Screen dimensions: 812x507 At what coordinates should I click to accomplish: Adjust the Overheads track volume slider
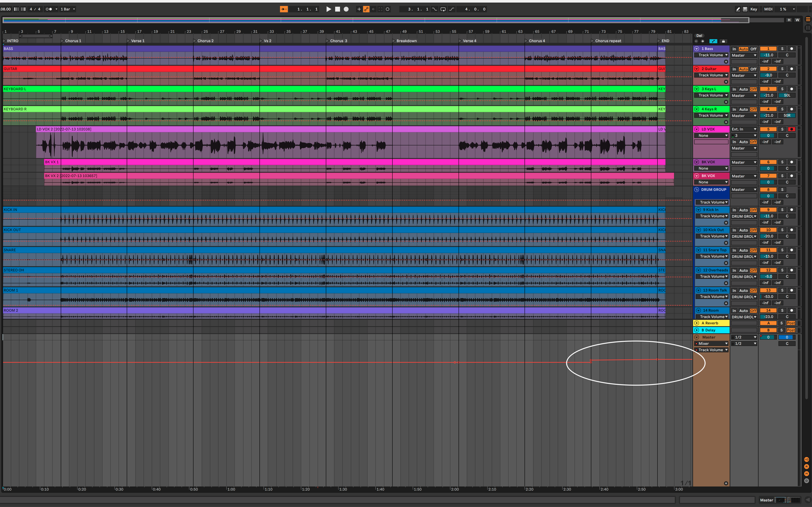click(x=768, y=277)
